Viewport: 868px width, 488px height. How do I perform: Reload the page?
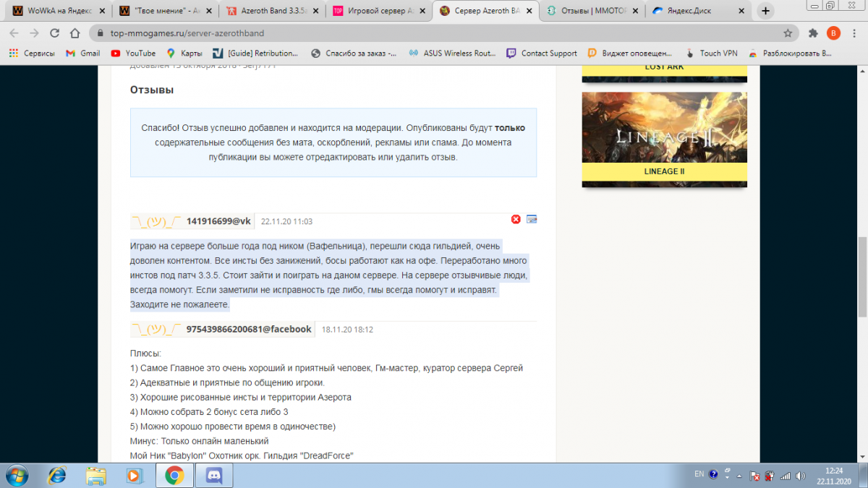(x=54, y=33)
